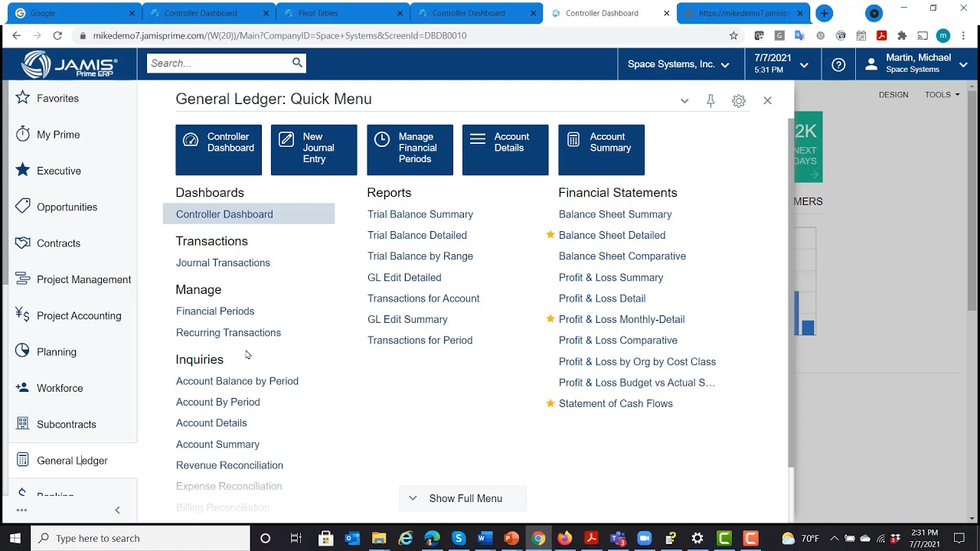Collapse the left navigation sidebar

117,510
